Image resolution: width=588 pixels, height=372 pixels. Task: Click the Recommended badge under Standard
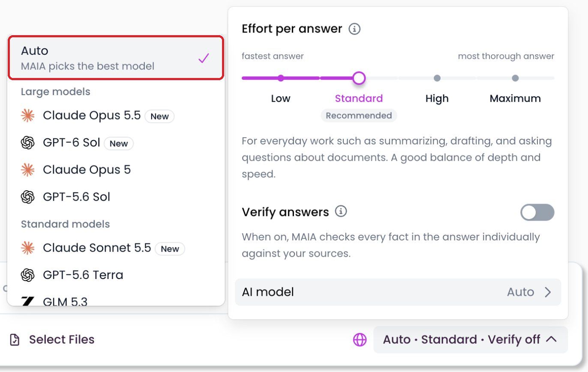(x=359, y=116)
